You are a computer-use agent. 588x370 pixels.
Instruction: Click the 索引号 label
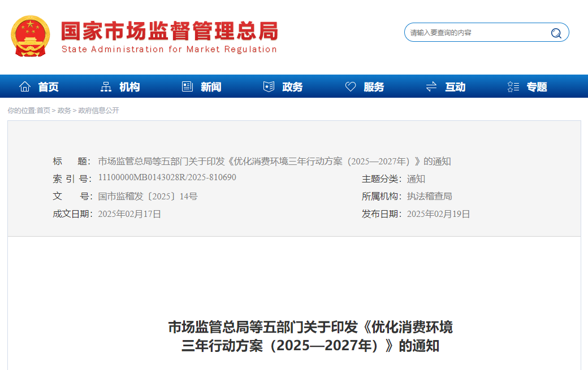click(72, 179)
